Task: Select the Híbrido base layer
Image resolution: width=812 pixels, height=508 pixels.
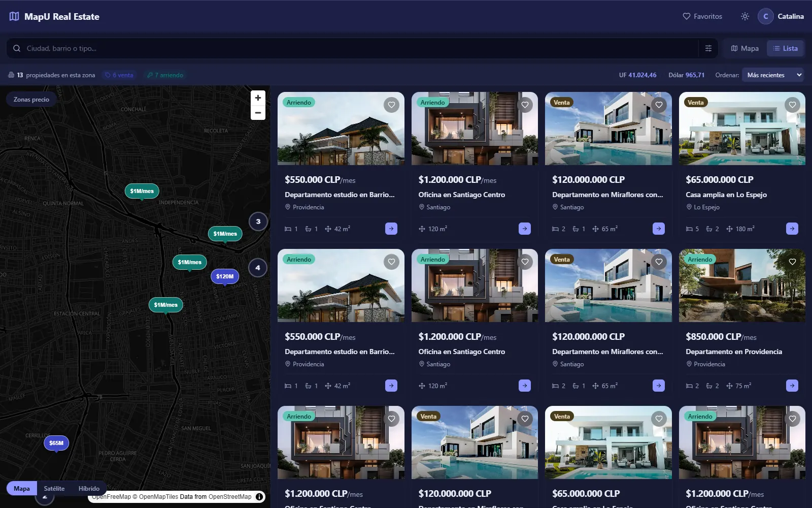Action: (89, 488)
